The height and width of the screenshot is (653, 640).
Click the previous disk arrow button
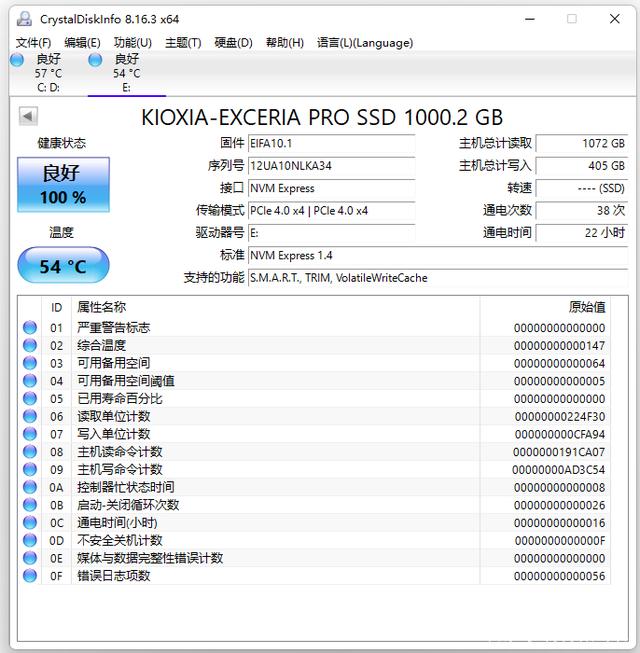(28, 116)
